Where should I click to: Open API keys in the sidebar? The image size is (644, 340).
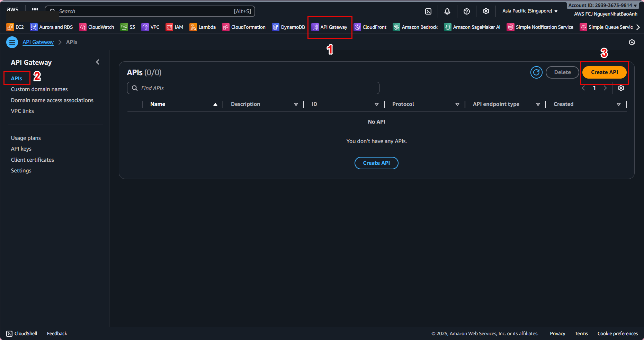click(x=21, y=149)
